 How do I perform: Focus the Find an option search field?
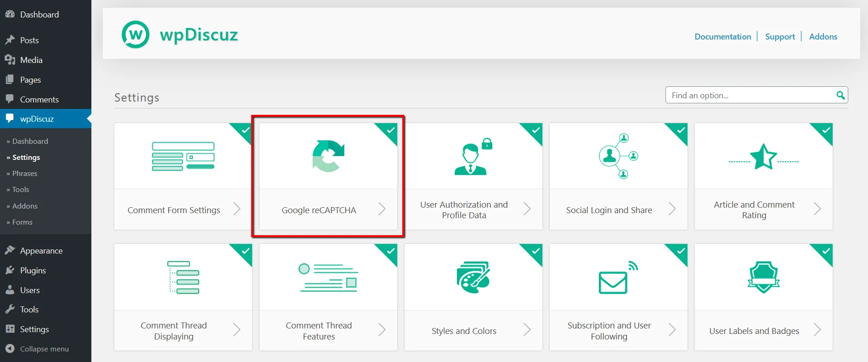749,96
